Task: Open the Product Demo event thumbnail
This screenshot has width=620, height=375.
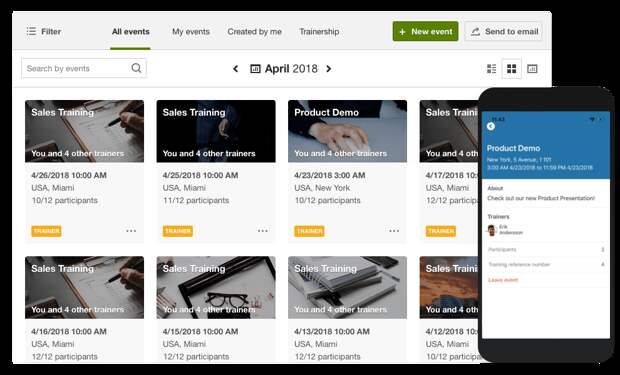Action: point(347,131)
